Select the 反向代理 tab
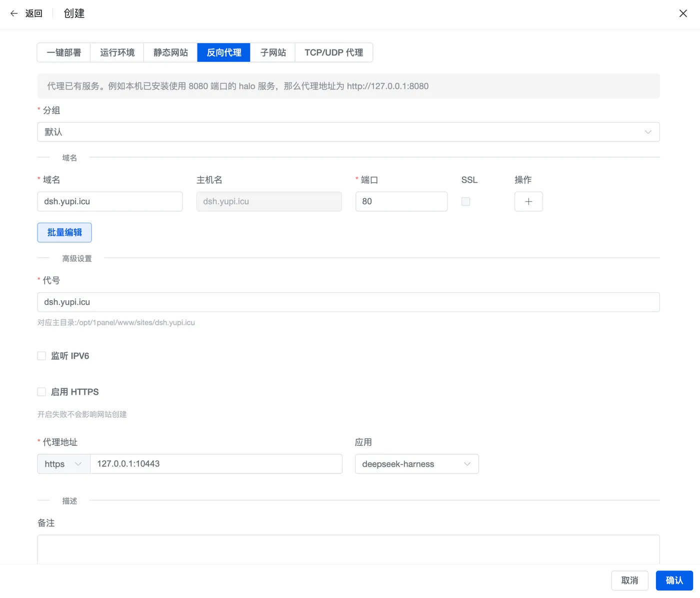This screenshot has width=700, height=598. [x=224, y=53]
